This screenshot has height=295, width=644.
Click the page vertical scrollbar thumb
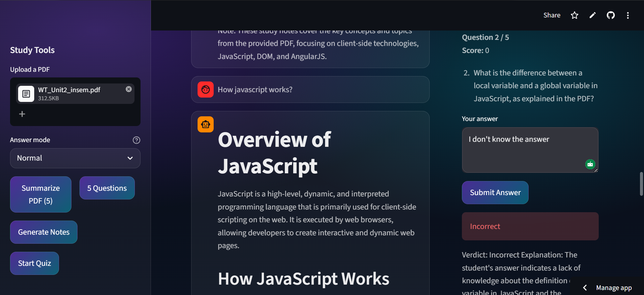coord(641,184)
